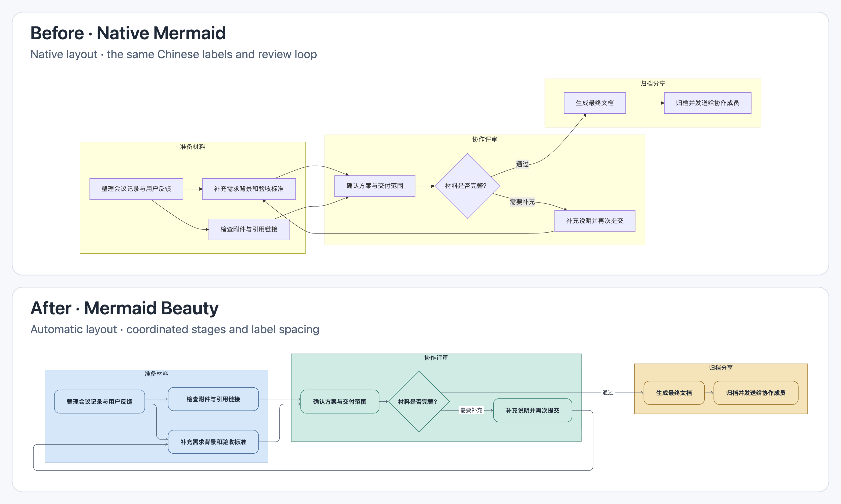Screen dimensions: 841x504
Task: Click the 通过 edge label in the Before diagram
Action: pyautogui.click(x=523, y=164)
